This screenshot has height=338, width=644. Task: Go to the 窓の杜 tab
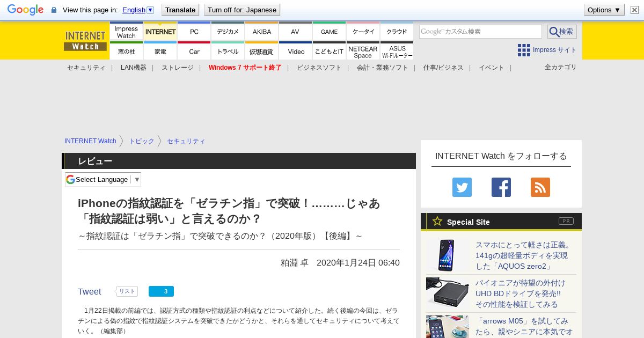tap(126, 51)
